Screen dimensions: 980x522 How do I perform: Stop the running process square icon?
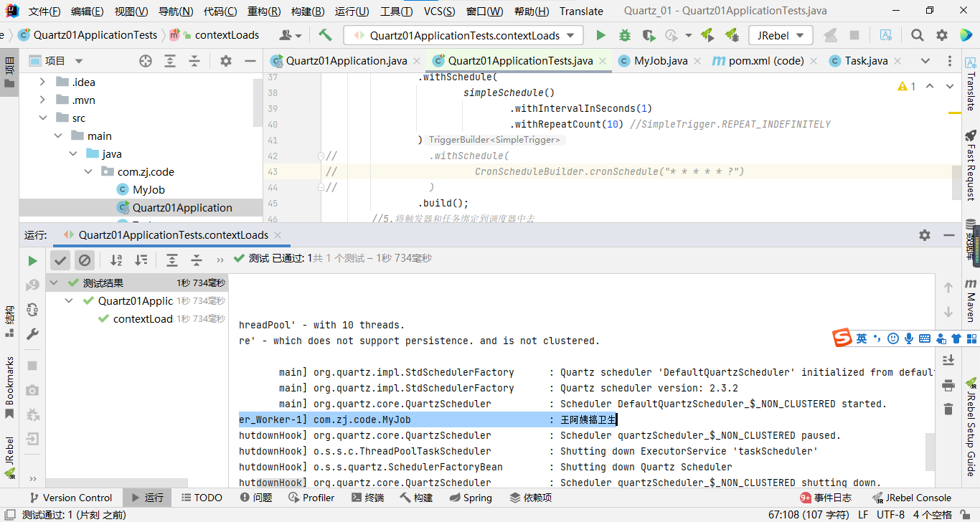pyautogui.click(x=32, y=366)
